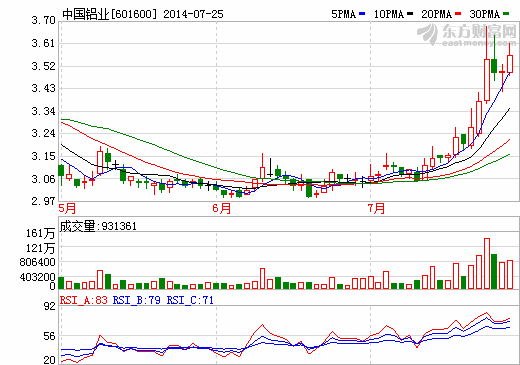
Task: Click the chart title 中国铝业[601600]
Action: click(x=109, y=14)
